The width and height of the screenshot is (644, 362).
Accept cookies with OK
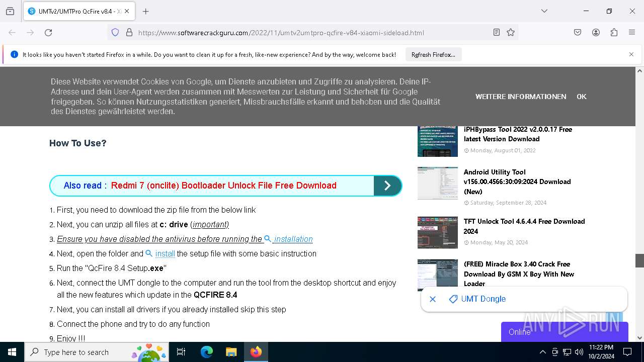click(582, 97)
